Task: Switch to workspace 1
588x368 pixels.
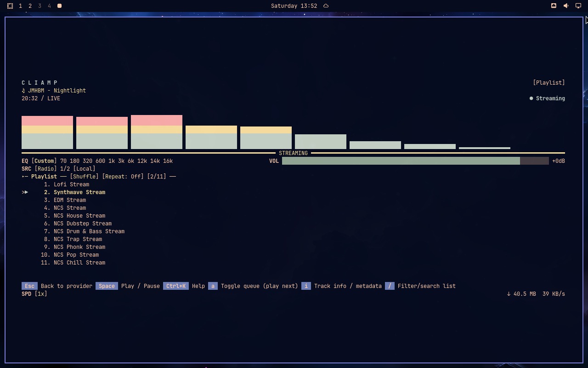Action: click(20, 6)
